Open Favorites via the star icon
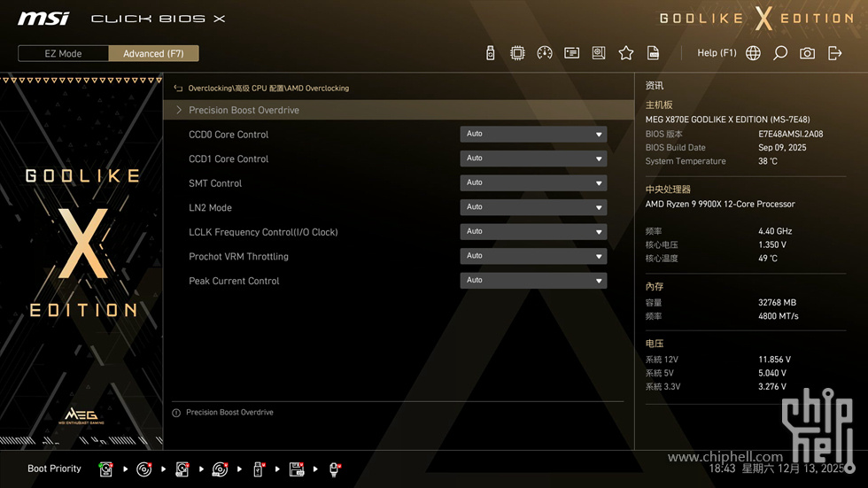Image resolution: width=868 pixels, height=488 pixels. [x=626, y=53]
